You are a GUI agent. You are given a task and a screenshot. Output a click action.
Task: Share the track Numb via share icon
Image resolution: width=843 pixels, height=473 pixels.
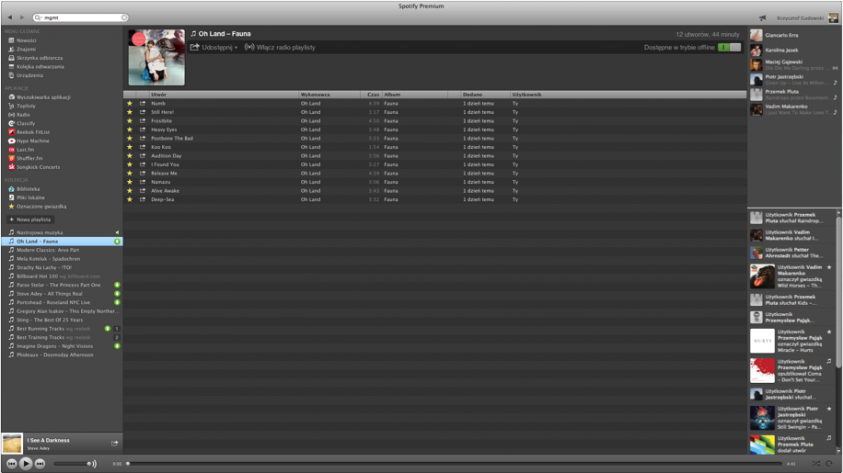(142, 103)
